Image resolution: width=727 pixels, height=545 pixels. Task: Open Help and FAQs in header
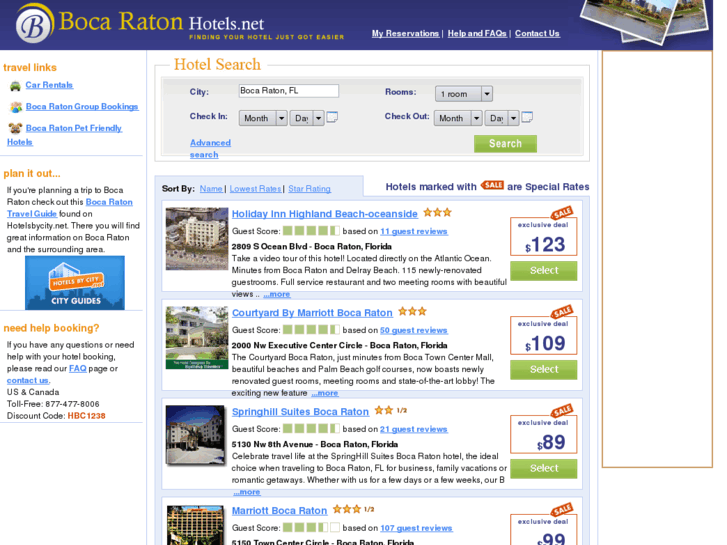[x=477, y=33]
